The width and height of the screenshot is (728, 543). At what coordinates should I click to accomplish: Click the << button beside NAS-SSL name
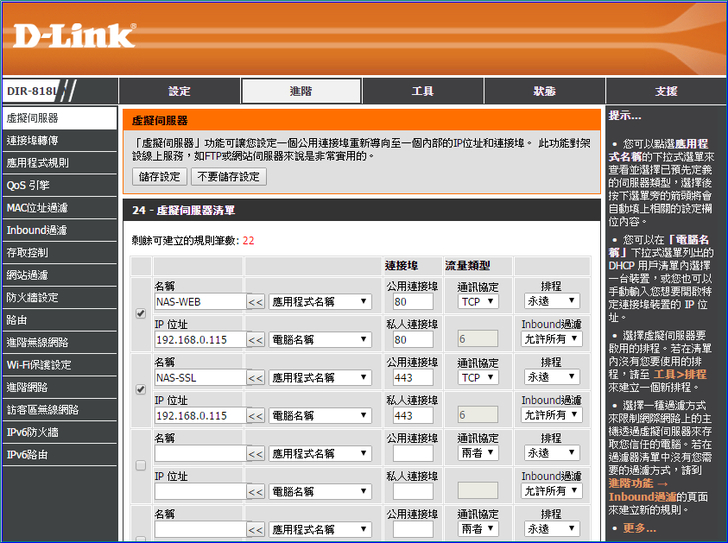click(256, 378)
